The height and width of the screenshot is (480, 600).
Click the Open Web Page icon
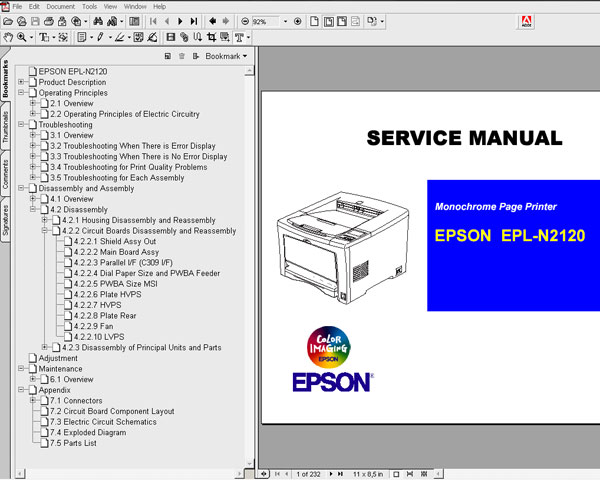[x=22, y=21]
